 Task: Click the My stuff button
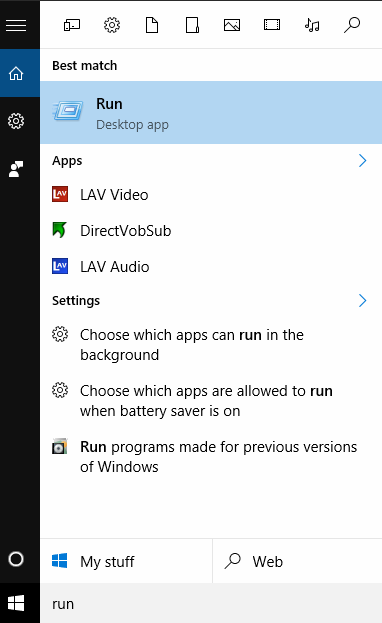tap(126, 561)
